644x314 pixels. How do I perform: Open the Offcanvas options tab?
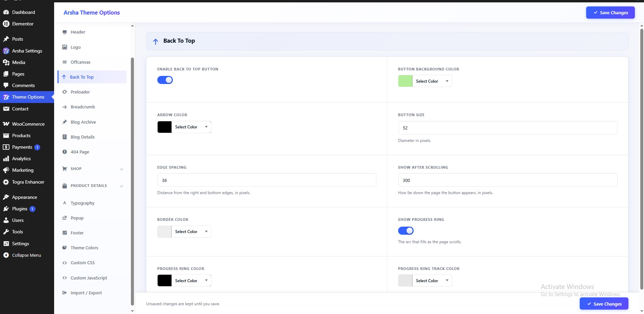coord(92,62)
